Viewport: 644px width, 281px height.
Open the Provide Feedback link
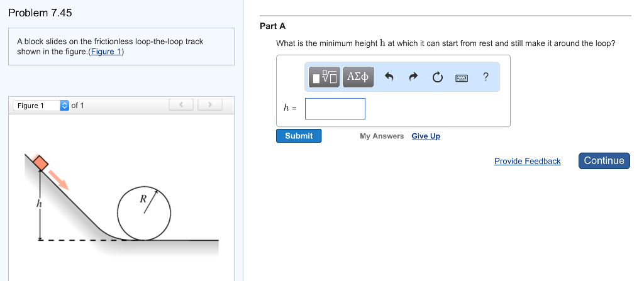(x=527, y=162)
